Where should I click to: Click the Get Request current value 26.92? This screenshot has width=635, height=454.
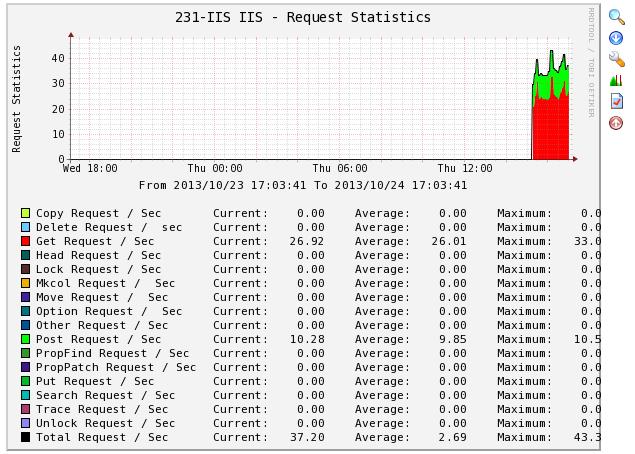[307, 241]
